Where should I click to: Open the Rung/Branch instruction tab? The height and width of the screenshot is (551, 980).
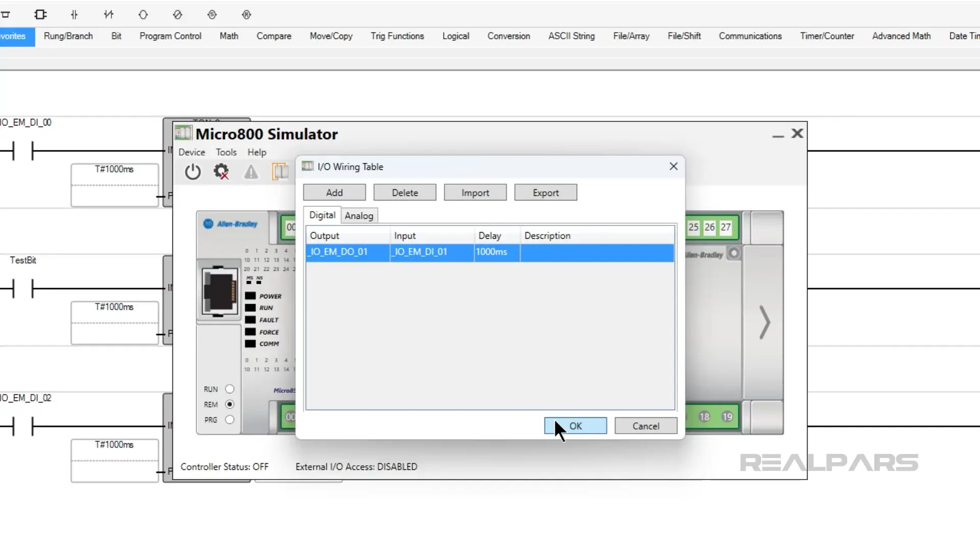tap(68, 36)
